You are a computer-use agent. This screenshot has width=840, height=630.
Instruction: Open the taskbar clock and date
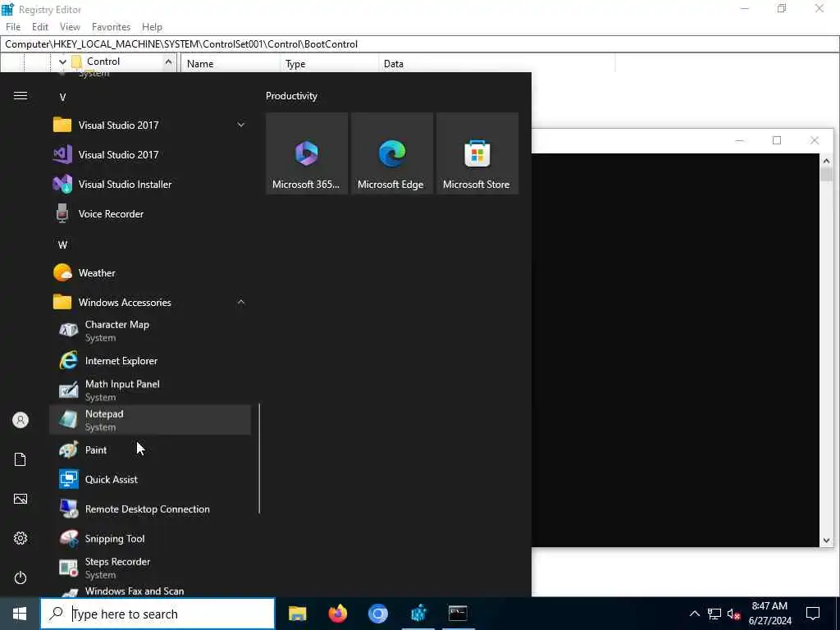(x=769, y=614)
